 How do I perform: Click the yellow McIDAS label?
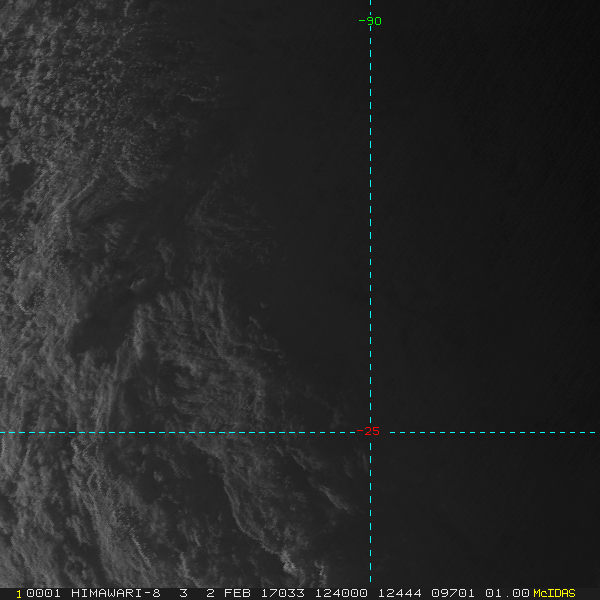pyautogui.click(x=554, y=593)
